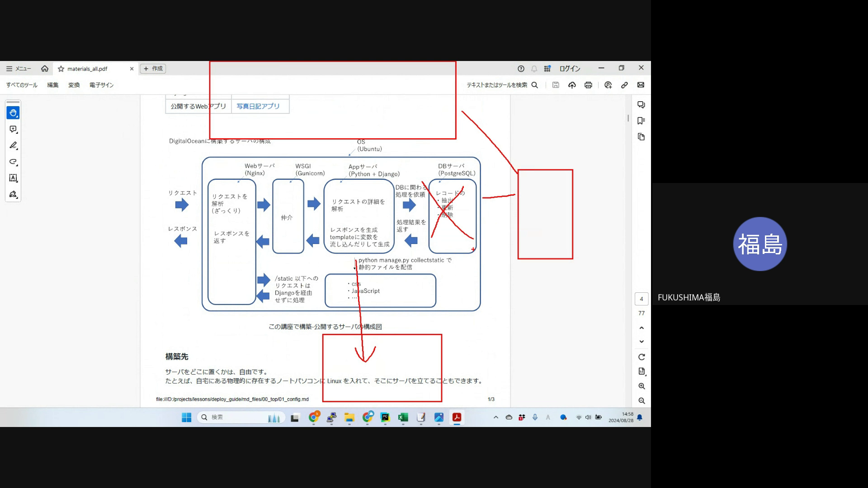This screenshot has height=488, width=868.
Task: Select the Draw freeform lasso tool
Action: tap(13, 162)
